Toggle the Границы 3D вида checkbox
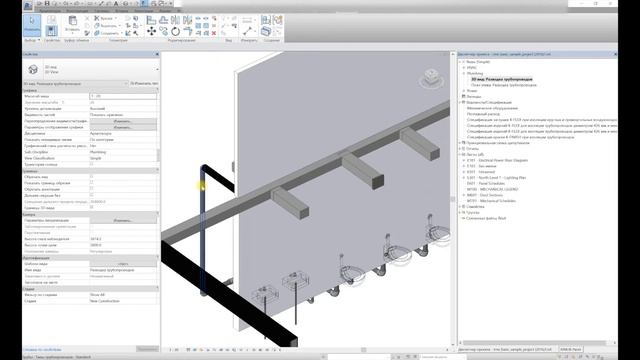This screenshot has width=640, height=360. (x=91, y=207)
